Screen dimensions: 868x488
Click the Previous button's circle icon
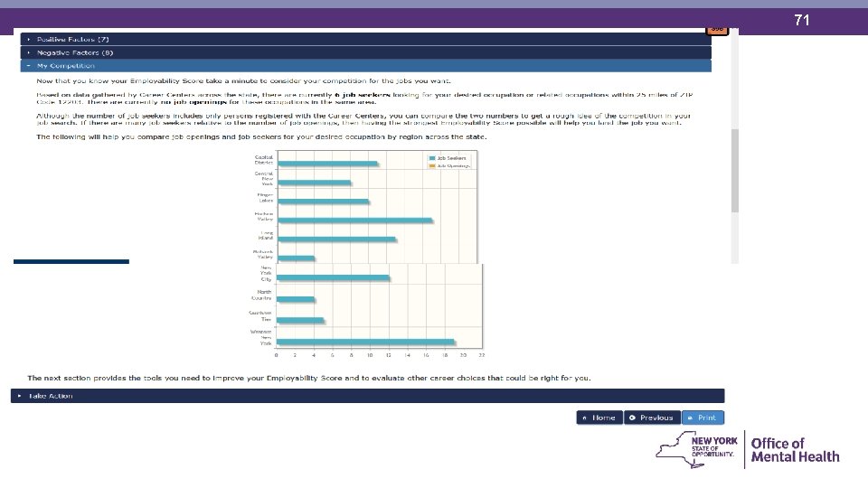[x=632, y=418]
